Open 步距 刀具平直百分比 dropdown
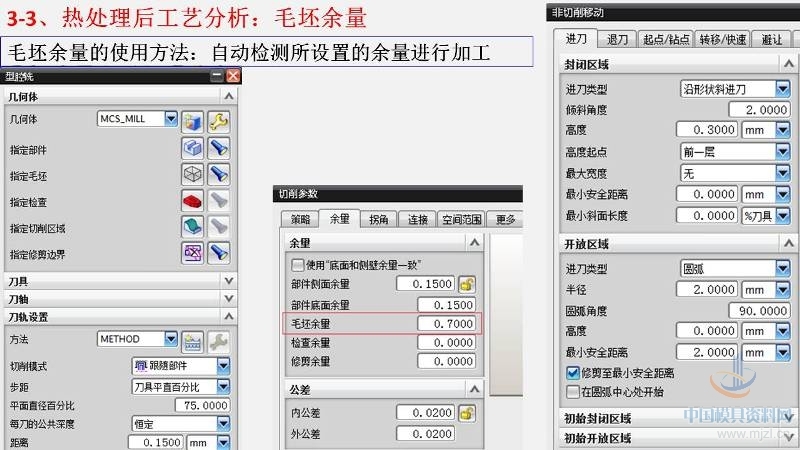The height and width of the screenshot is (450, 800). [223, 387]
